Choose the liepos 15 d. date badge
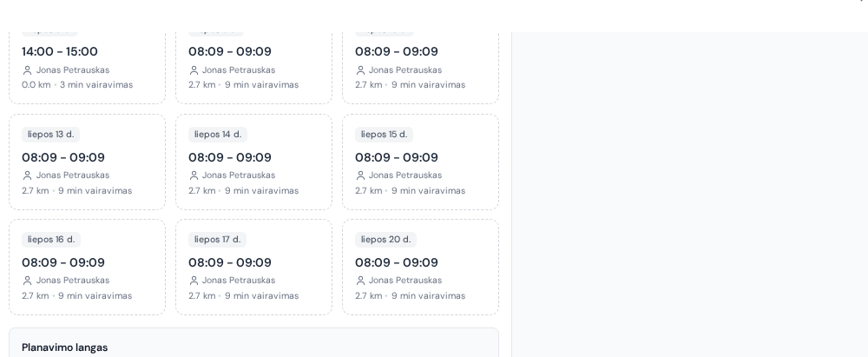 point(385,135)
